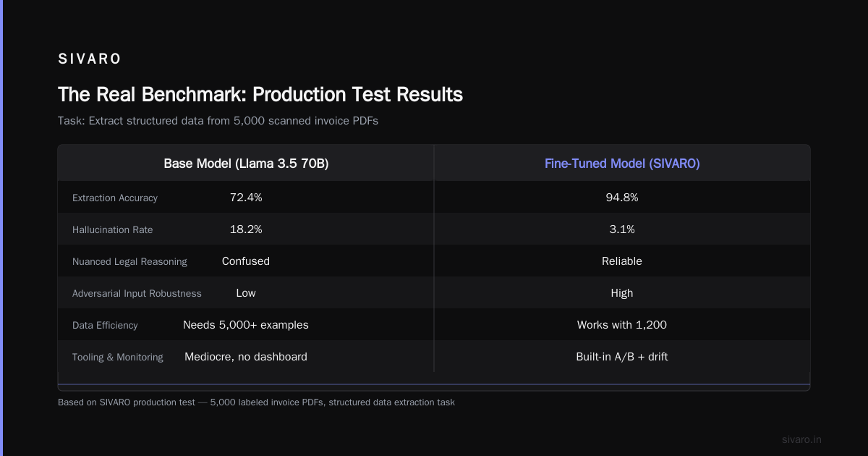Select the Base Model (Llama 3.5 70B) header

point(246,164)
